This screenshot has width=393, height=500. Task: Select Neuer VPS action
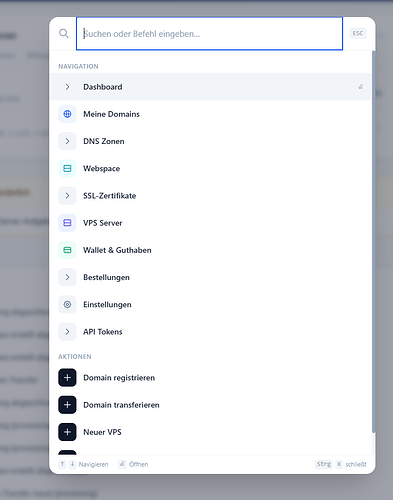(211, 432)
